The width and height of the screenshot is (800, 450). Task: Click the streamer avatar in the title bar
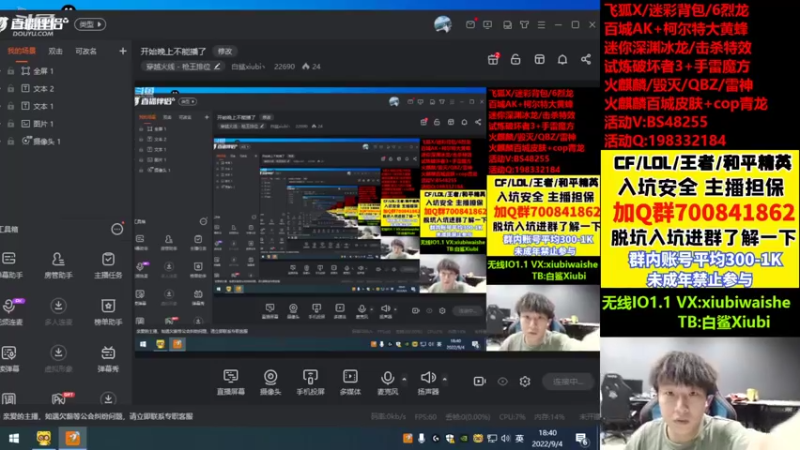[x=443, y=24]
